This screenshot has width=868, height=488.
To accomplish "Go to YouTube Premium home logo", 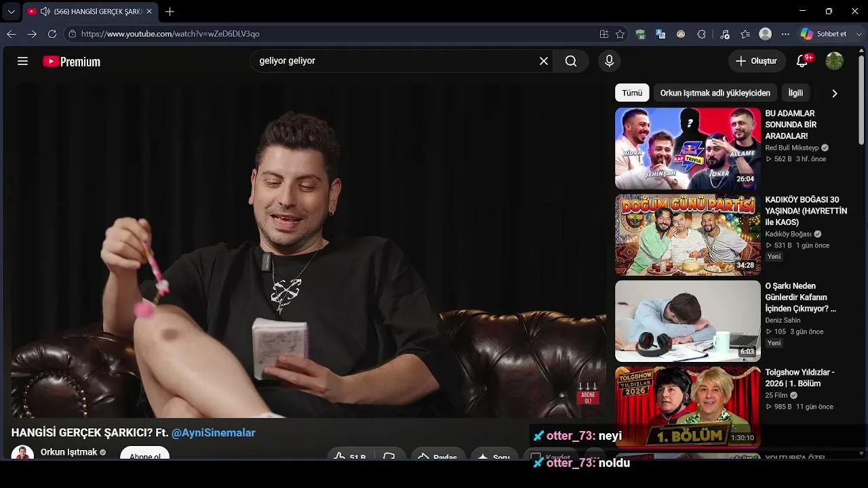I will (71, 62).
